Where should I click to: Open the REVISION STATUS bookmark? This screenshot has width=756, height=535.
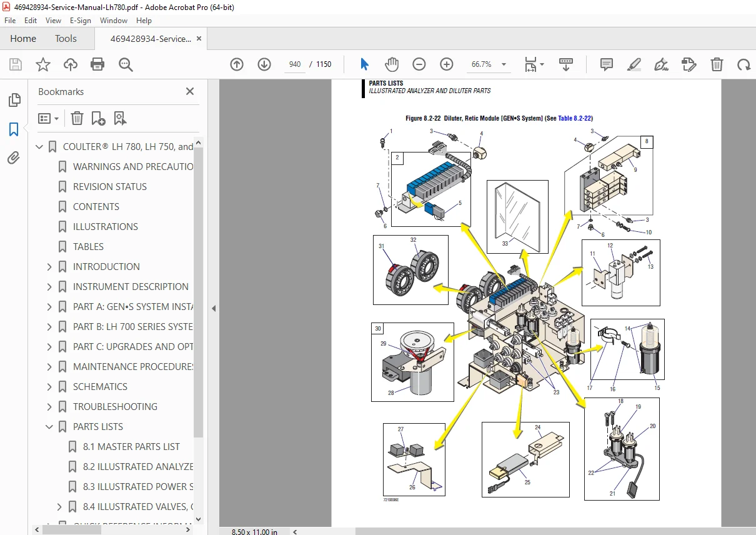110,187
